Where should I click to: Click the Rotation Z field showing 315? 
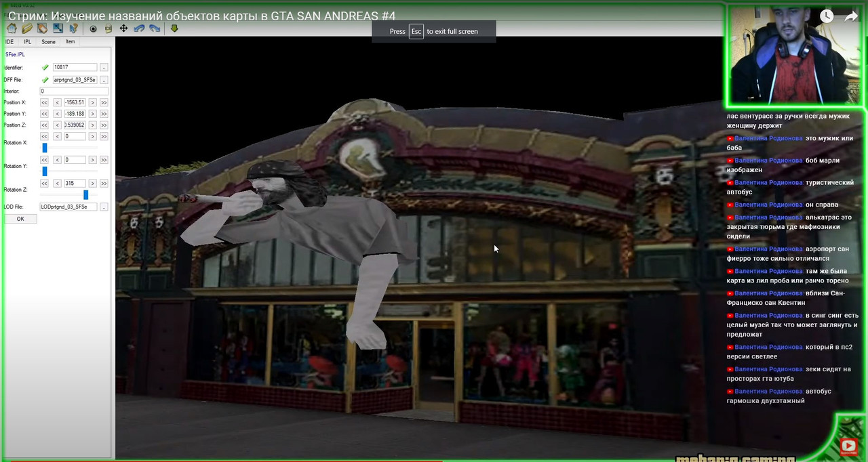point(75,184)
